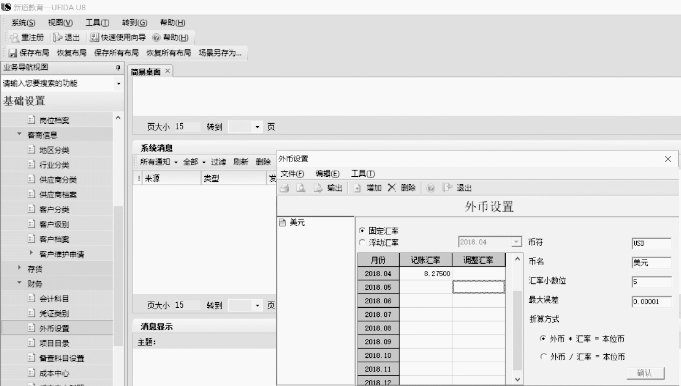Click the print preview icon in 外币设置
Image resolution: width=681 pixels, height=386 pixels.
[301, 188]
